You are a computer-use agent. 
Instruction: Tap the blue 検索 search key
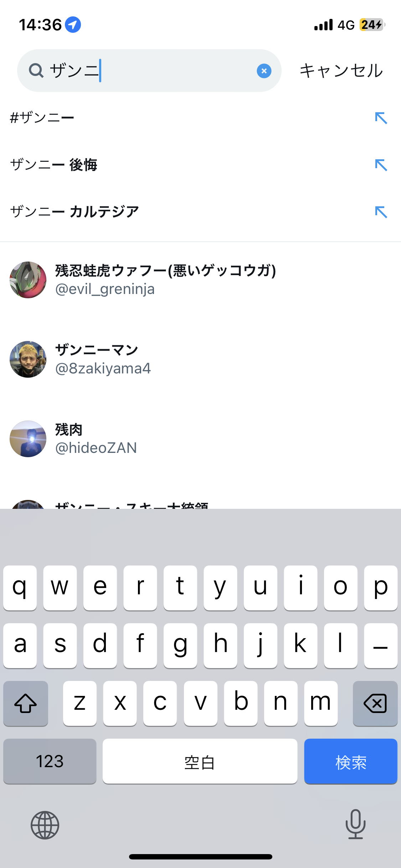pyautogui.click(x=351, y=761)
